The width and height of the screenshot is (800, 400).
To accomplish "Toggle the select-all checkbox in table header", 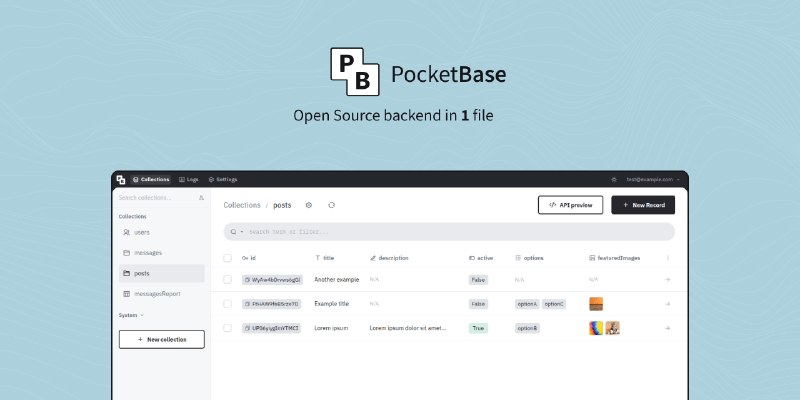I will [x=228, y=258].
